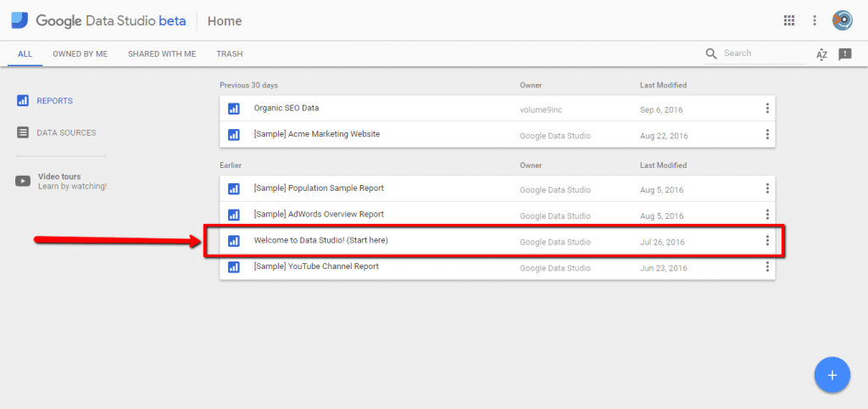
Task: Click the Earlier section heading
Action: tap(231, 165)
